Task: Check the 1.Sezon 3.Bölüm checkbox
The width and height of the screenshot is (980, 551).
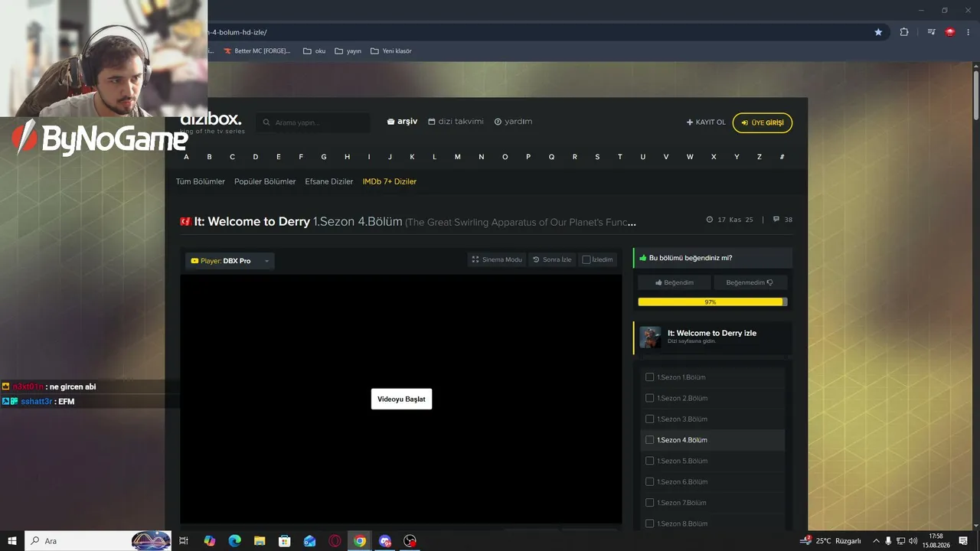Action: [650, 419]
